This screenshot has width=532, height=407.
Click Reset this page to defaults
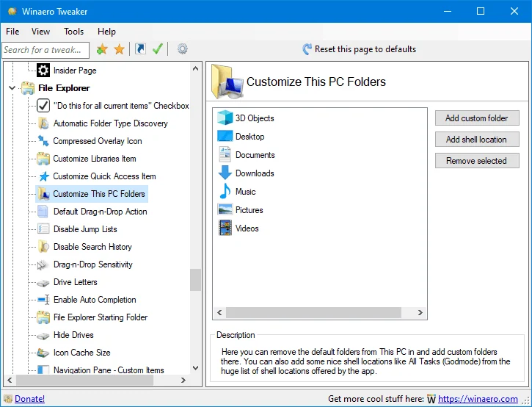[x=359, y=49]
